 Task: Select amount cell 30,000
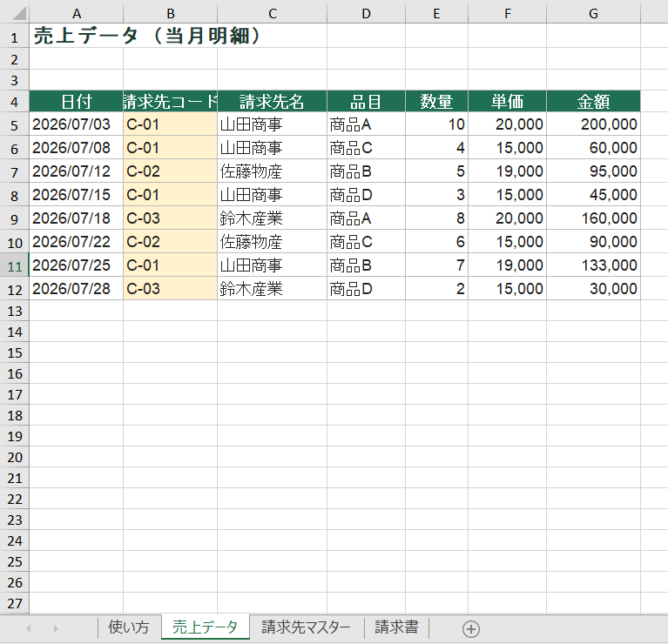pyautogui.click(x=593, y=289)
